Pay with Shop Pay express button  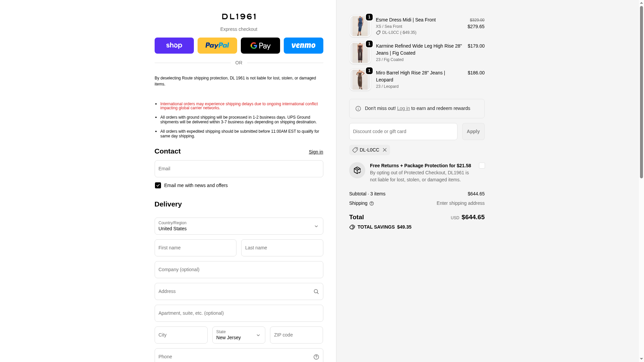(x=174, y=46)
